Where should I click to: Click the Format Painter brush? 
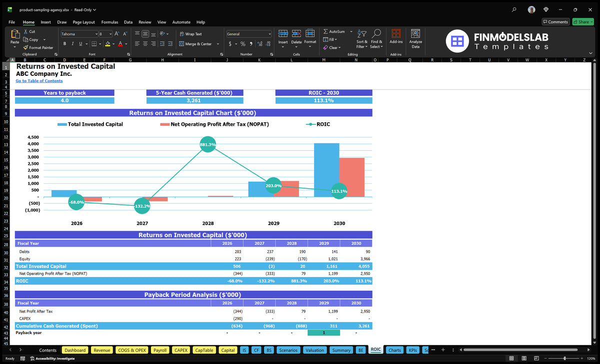[x=25, y=47]
